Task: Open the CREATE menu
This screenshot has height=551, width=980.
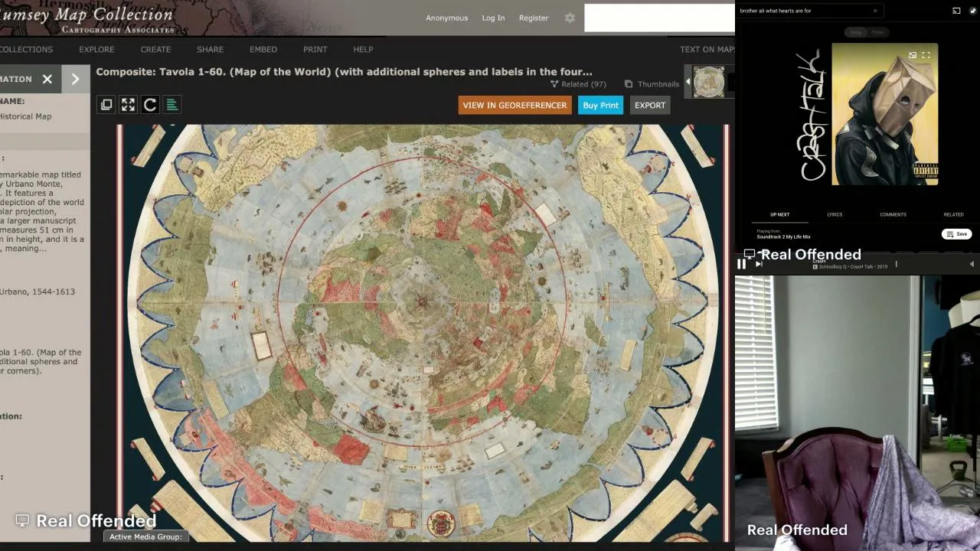Action: tap(155, 49)
